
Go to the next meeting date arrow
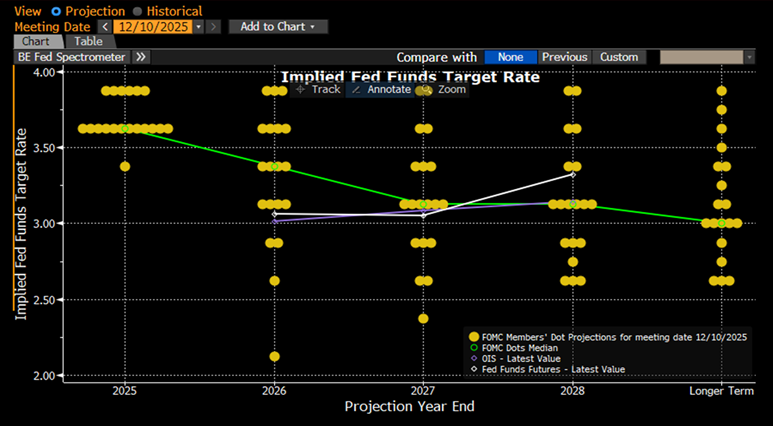tap(213, 26)
